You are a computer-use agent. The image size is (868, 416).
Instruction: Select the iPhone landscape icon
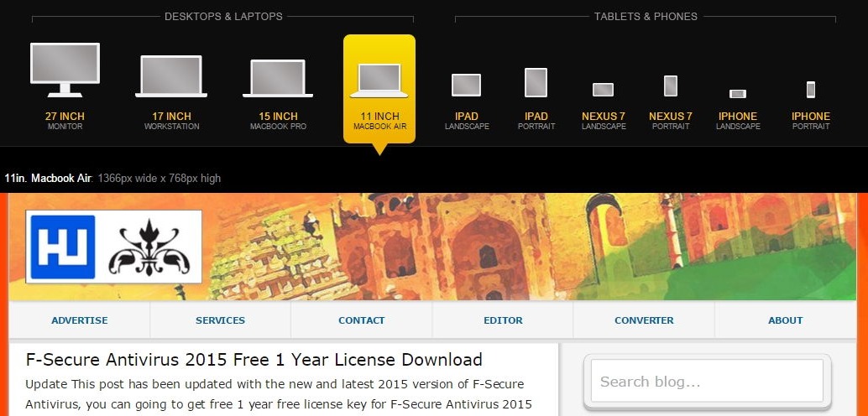(x=737, y=93)
